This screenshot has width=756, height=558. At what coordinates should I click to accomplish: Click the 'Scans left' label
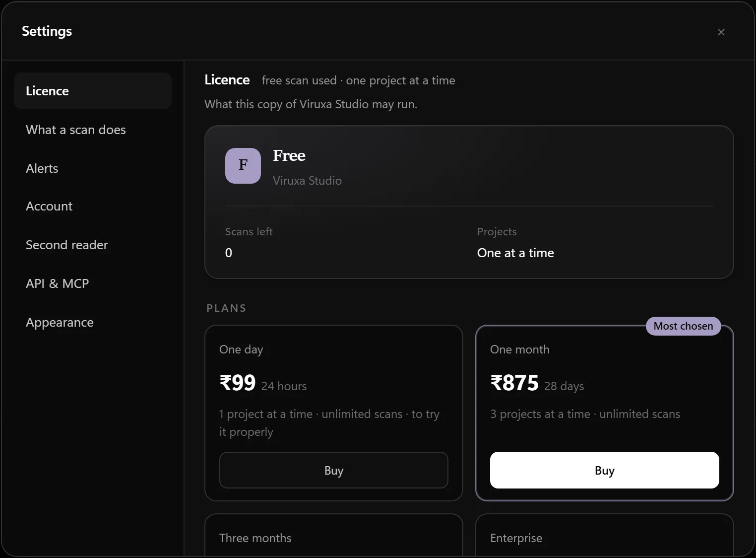[249, 231]
